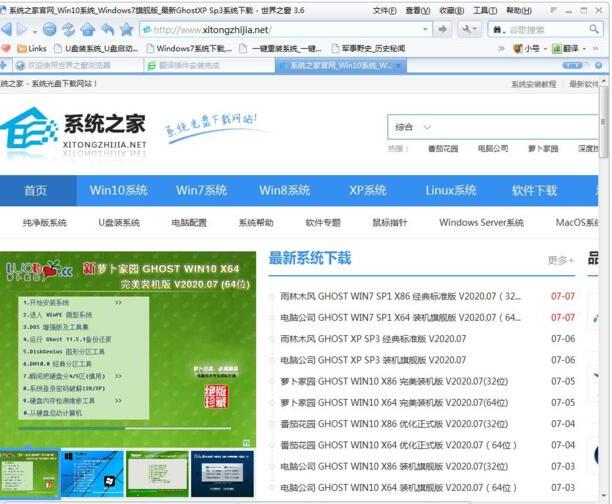Close the 系统之家官网_Win10系统 tab
The image size is (612, 504).
(x=399, y=65)
